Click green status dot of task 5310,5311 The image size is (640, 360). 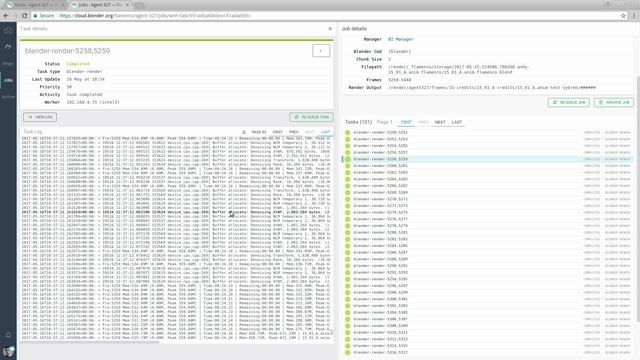point(348,333)
